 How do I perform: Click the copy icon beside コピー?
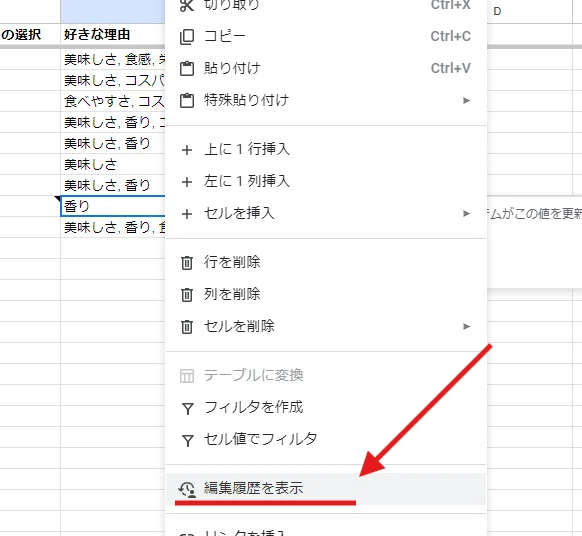pyautogui.click(x=187, y=37)
